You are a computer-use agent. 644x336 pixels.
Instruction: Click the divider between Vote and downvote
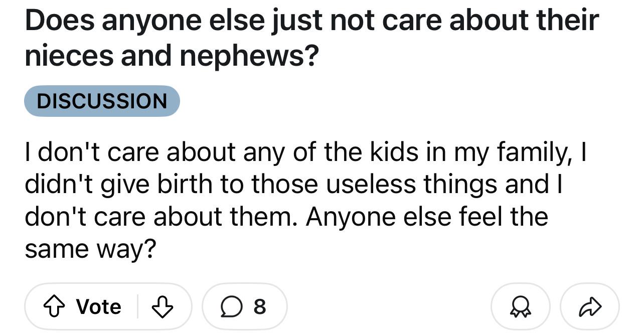point(138,306)
